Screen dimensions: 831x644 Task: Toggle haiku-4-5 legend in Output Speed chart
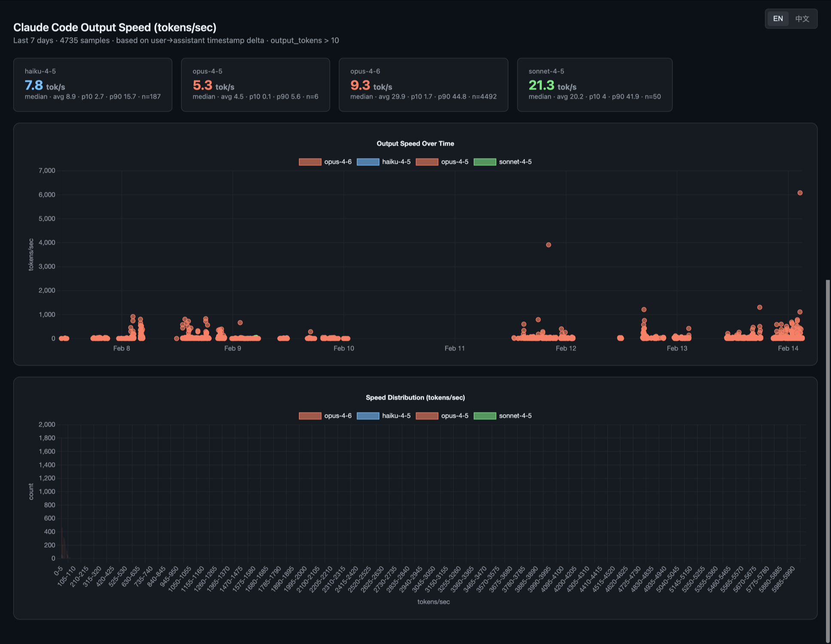point(384,162)
